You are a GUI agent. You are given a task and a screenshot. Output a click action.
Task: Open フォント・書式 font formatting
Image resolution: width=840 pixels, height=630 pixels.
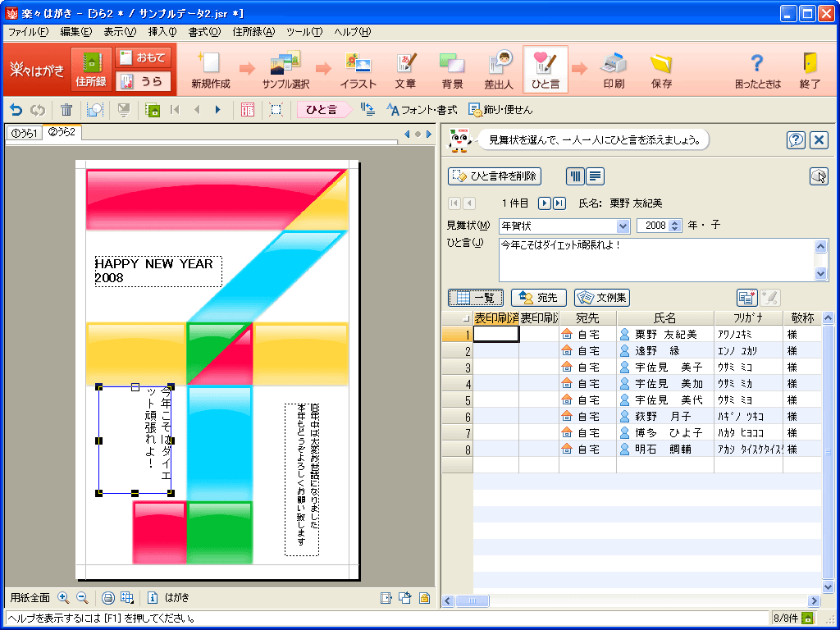[x=422, y=110]
